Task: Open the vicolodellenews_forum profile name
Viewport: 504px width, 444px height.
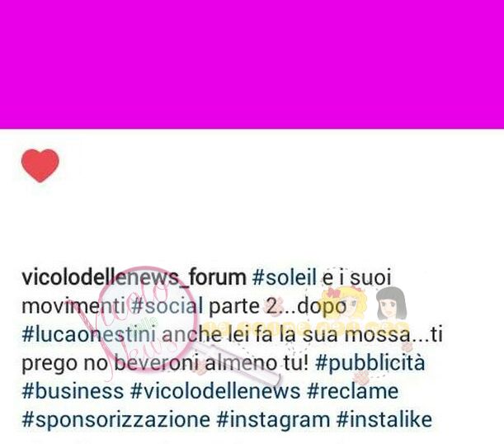Action: [134, 277]
